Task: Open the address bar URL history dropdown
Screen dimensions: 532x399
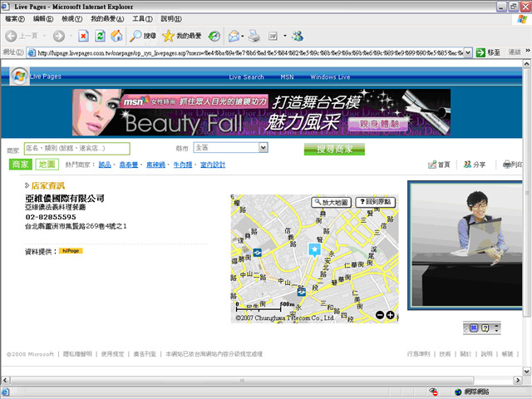Action: click(468, 52)
